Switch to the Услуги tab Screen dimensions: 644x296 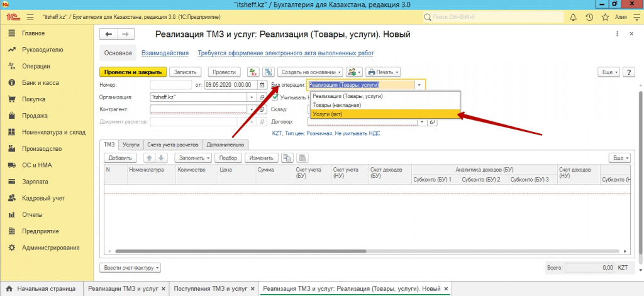131,145
